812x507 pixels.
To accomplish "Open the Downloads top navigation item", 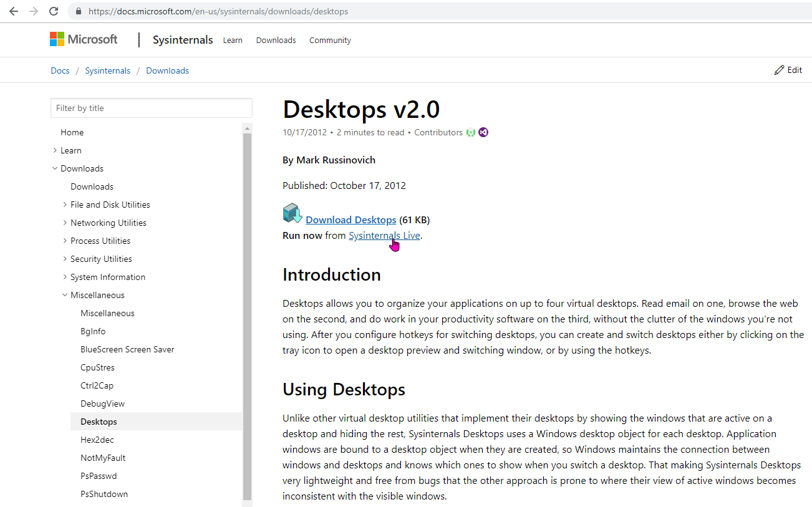I will (276, 40).
